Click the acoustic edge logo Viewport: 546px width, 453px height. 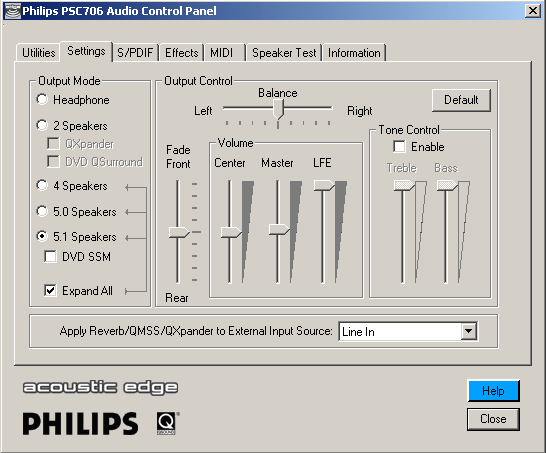pos(101,388)
